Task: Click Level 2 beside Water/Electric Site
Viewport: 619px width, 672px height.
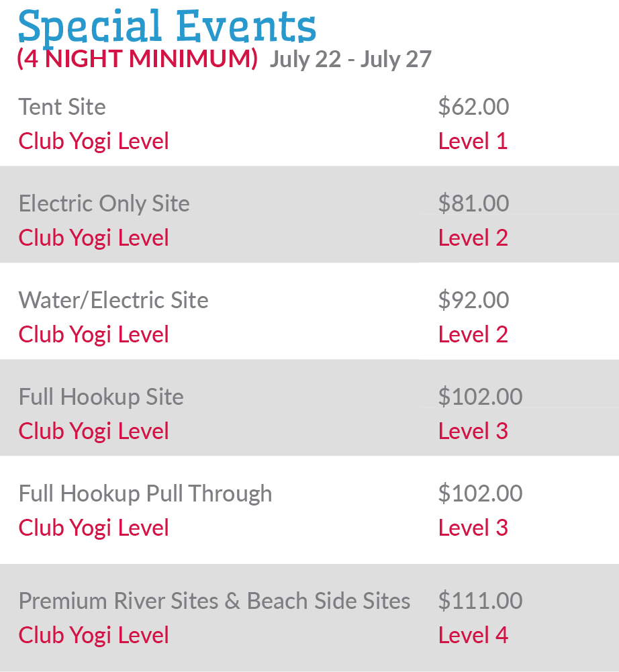Action: [473, 334]
